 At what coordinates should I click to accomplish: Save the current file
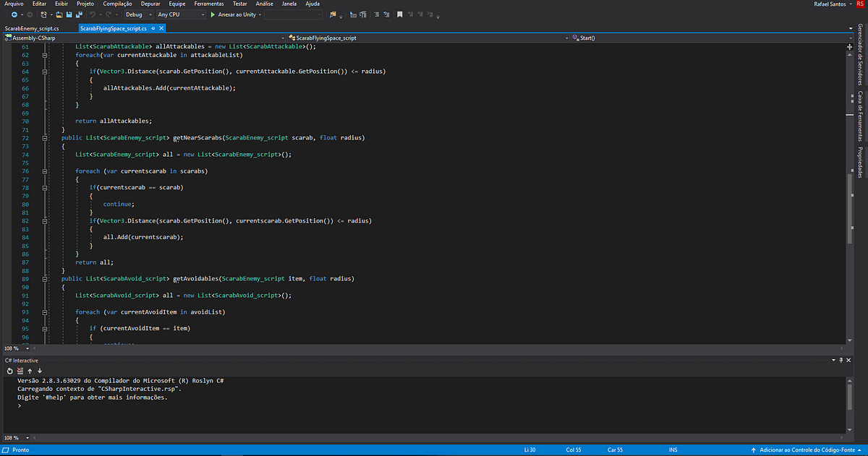pyautogui.click(x=69, y=14)
